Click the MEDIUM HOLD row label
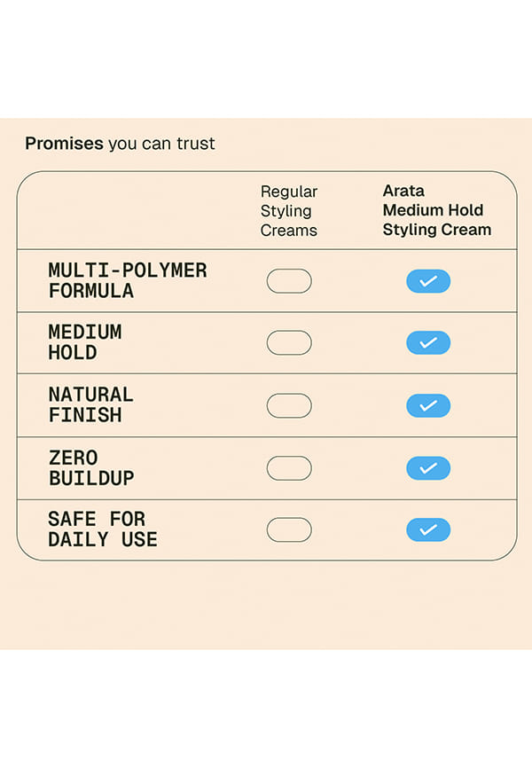Image resolution: width=532 pixels, height=768 pixels. (85, 342)
